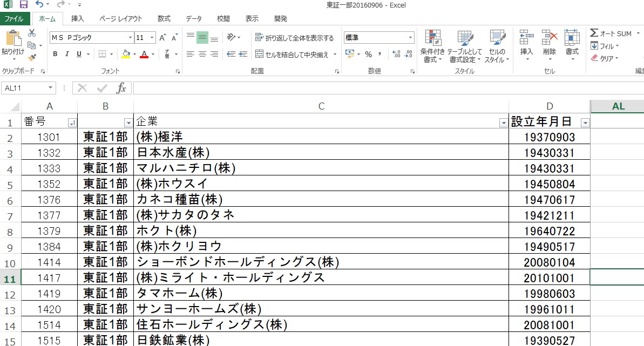Open text orientation options
The image size is (644, 346).
(x=233, y=37)
